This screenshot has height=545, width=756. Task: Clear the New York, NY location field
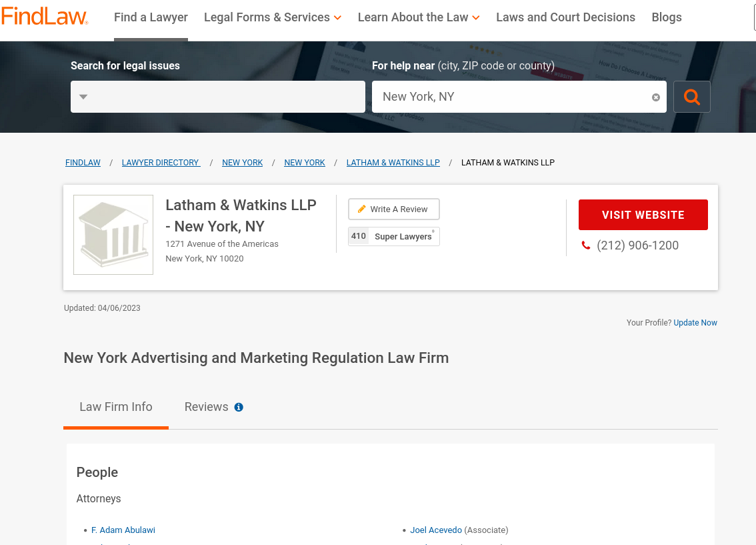(x=656, y=97)
